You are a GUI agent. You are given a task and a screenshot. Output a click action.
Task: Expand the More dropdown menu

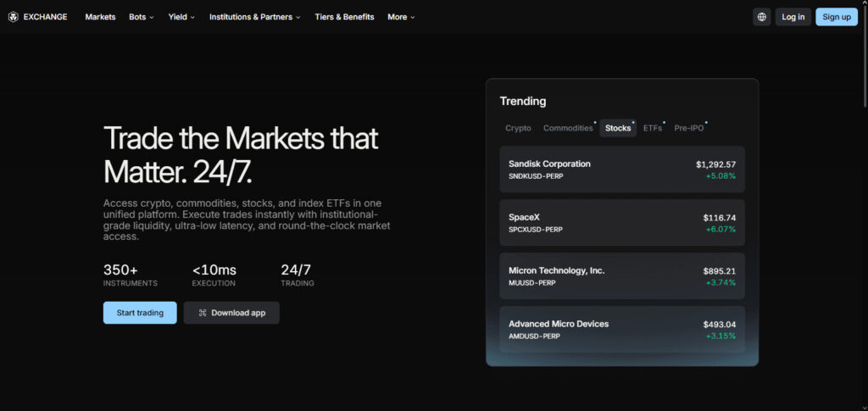coord(401,17)
